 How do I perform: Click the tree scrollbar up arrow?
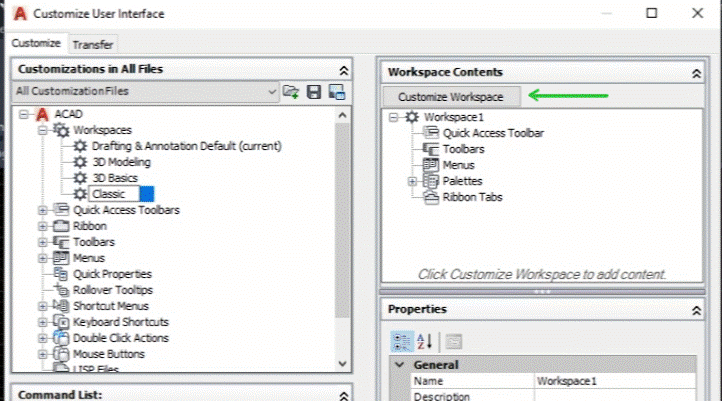click(342, 115)
